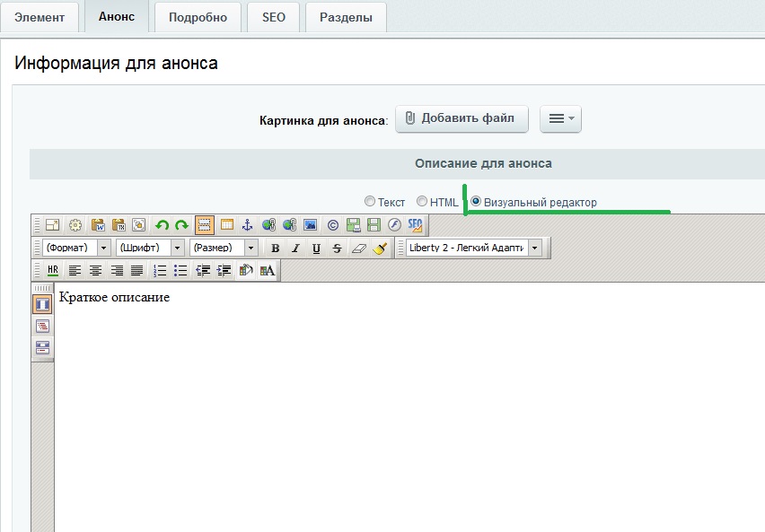
Task: Insert special character (© icon)
Action: (x=333, y=225)
